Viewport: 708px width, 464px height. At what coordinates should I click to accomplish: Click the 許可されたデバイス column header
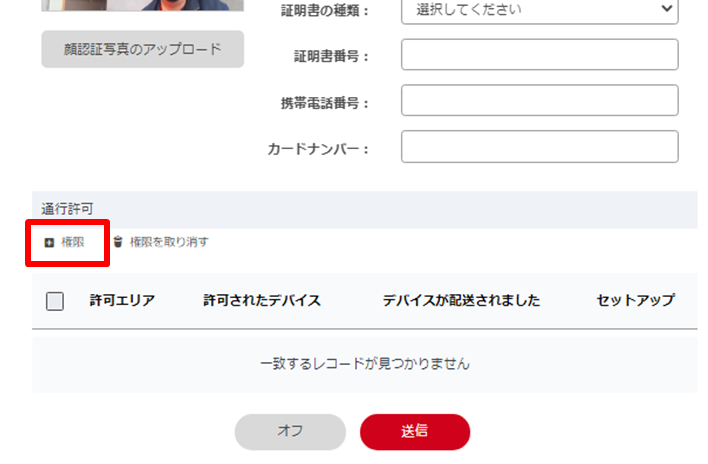(x=262, y=301)
